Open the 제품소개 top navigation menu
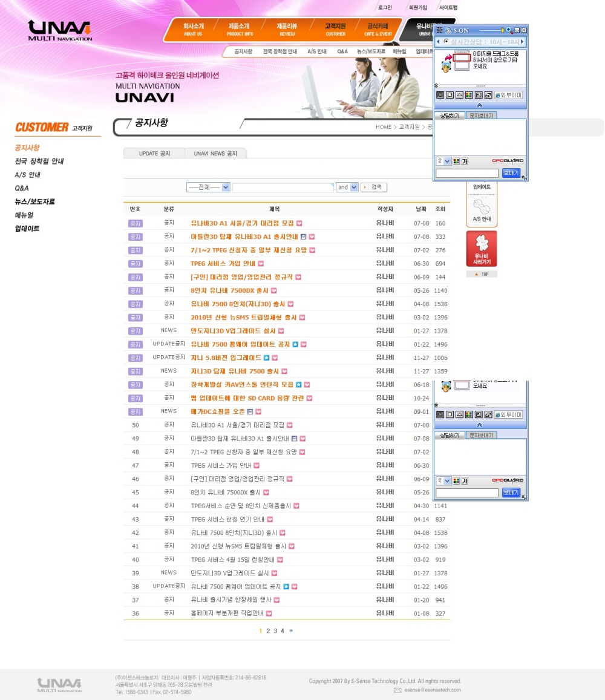This screenshot has width=605, height=700. pos(239,29)
